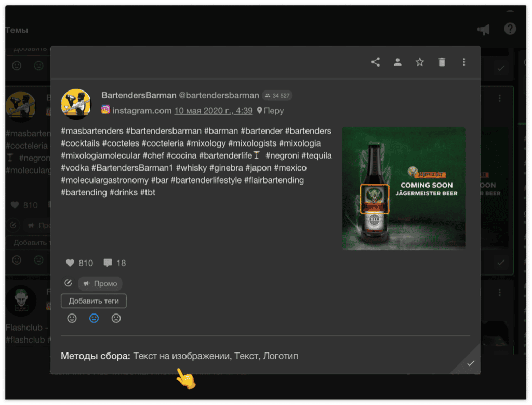Viewport: 532px width, 405px height.
Task: Click the instagram.com source text
Action: (142, 111)
